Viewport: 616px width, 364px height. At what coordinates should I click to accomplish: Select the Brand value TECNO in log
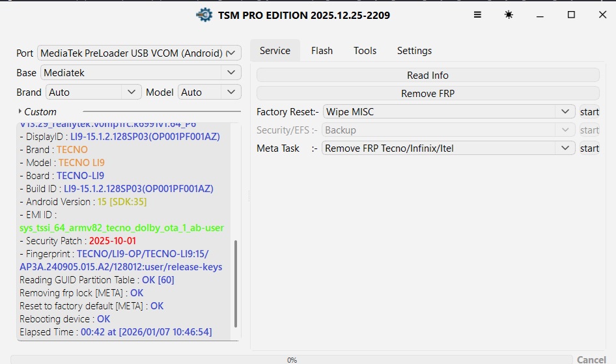click(x=72, y=150)
